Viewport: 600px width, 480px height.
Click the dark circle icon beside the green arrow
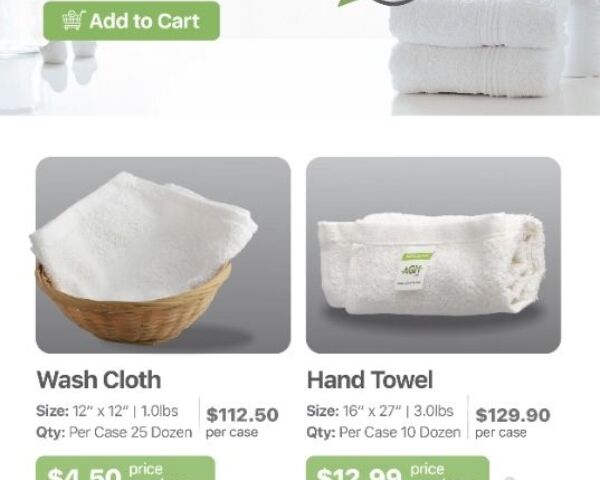[x=393, y=2]
